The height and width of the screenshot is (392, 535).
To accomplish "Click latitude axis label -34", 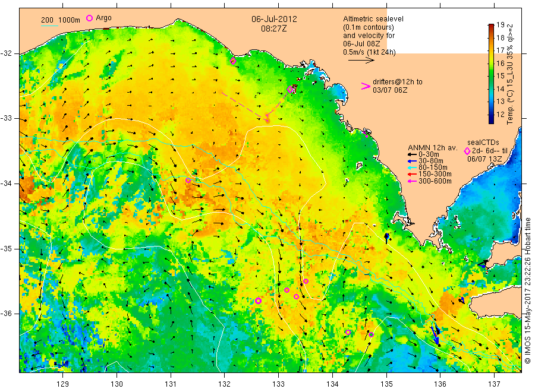I will pyautogui.click(x=6, y=184).
